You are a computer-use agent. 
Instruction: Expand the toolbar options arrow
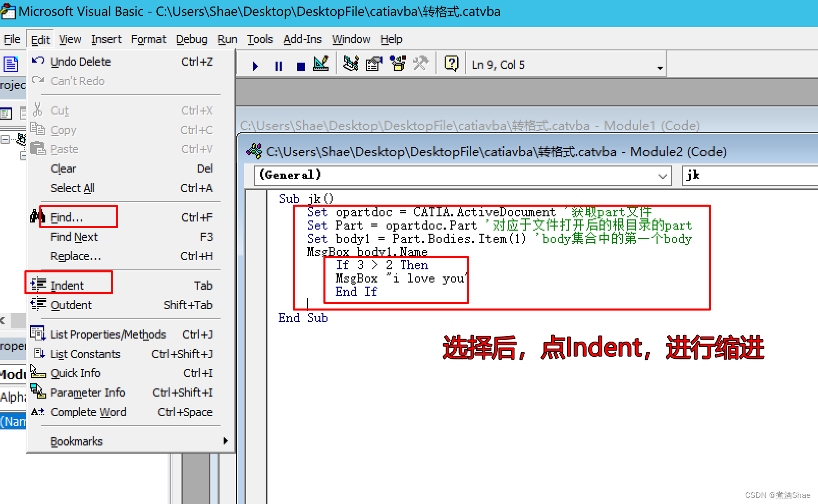660,68
